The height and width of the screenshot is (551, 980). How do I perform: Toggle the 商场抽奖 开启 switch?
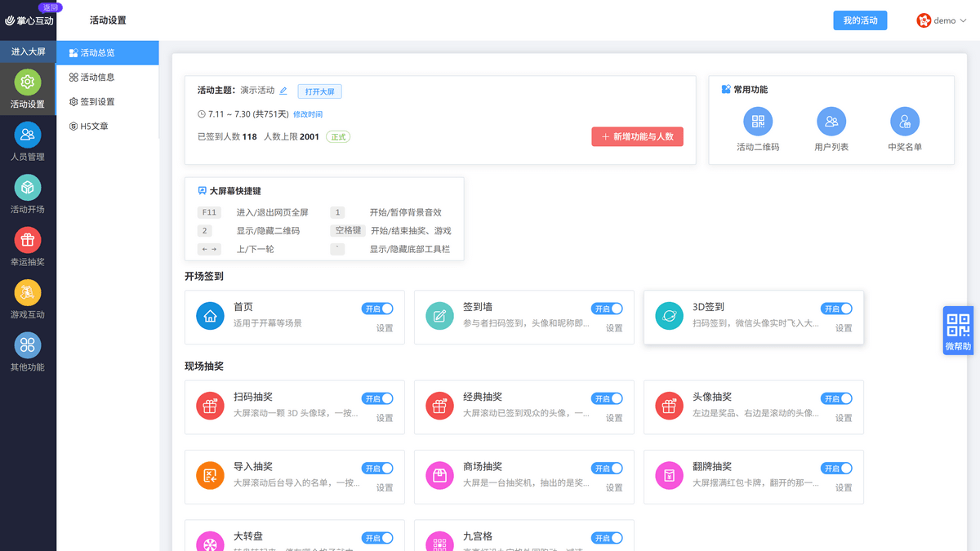coord(607,469)
